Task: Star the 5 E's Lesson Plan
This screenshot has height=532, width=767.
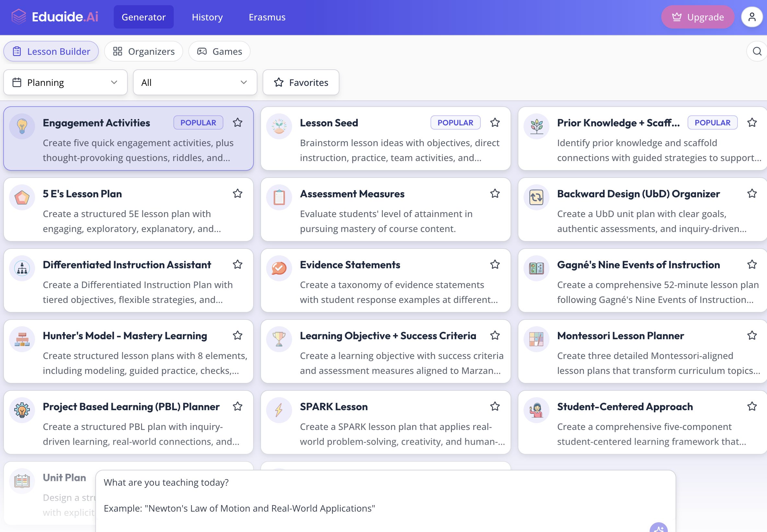Action: pyautogui.click(x=237, y=194)
